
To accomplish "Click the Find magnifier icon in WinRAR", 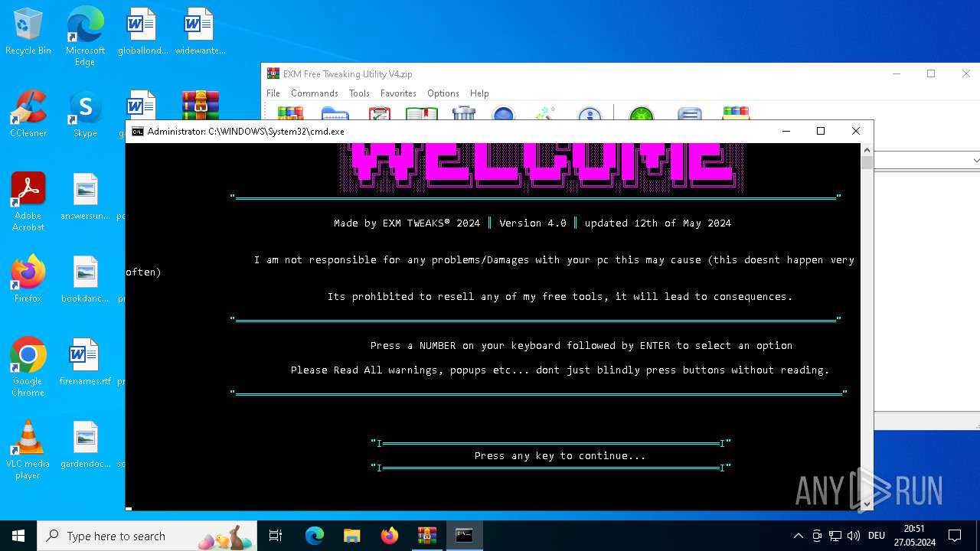I will (503, 113).
